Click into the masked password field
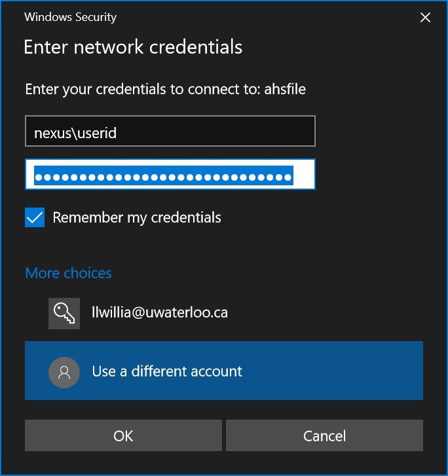Image resolution: width=448 pixels, height=476 pixels. (170, 175)
